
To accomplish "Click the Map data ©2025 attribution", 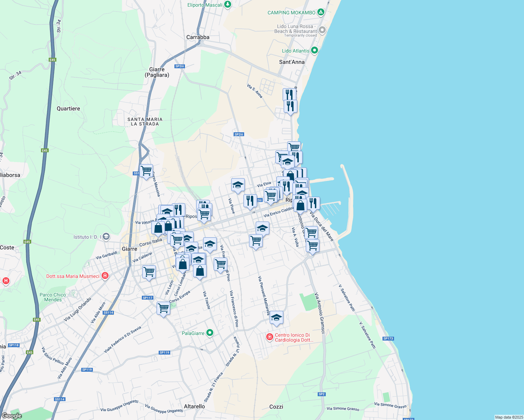I will [x=509, y=417].
